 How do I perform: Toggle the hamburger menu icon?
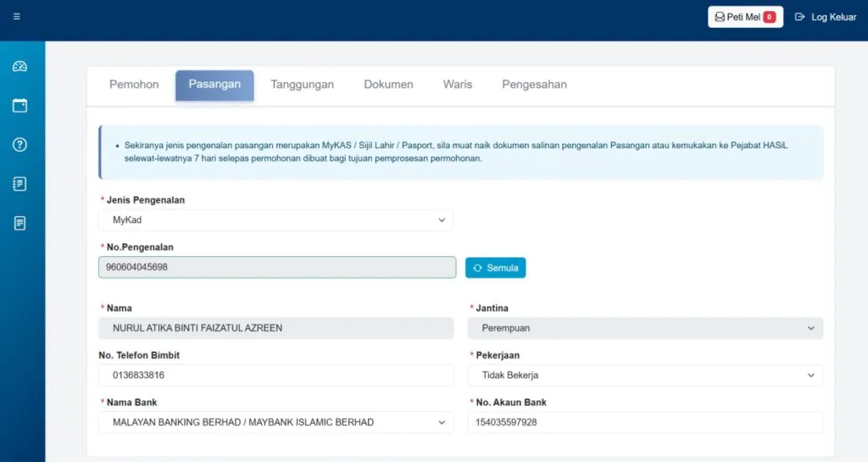coord(17,17)
